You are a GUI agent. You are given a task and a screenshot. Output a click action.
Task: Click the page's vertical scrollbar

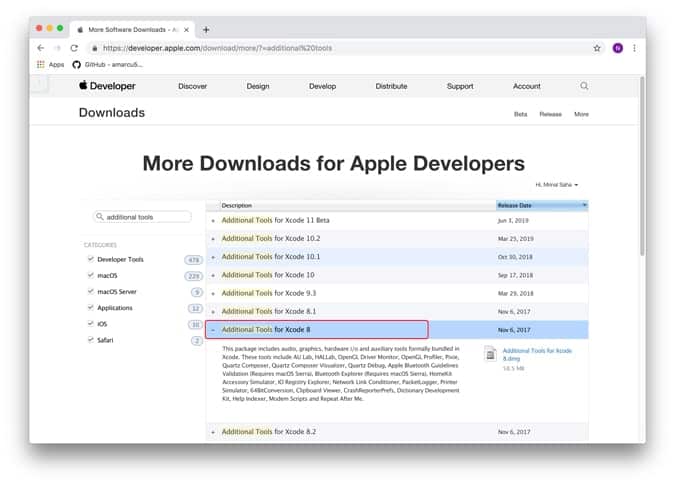pyautogui.click(x=642, y=167)
